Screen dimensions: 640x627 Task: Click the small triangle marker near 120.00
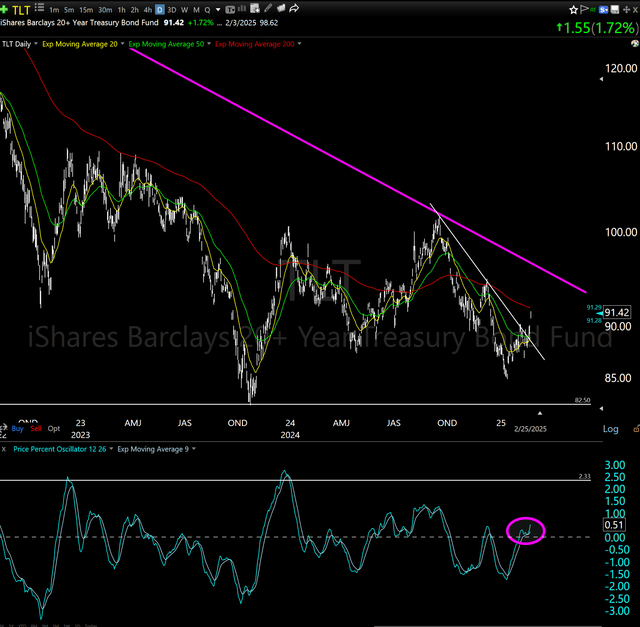point(601,79)
